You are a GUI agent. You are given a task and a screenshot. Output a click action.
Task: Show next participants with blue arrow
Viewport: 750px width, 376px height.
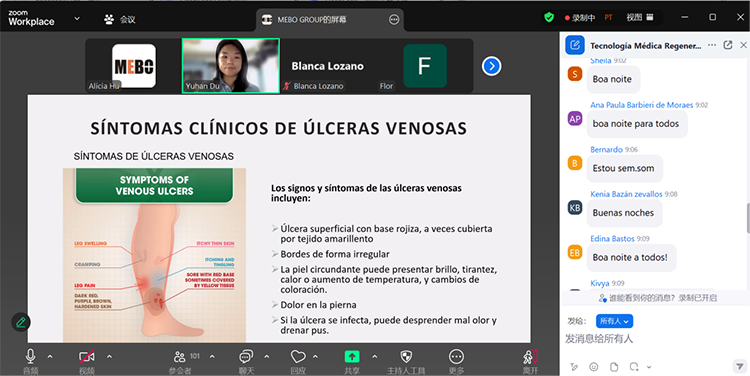pos(492,66)
